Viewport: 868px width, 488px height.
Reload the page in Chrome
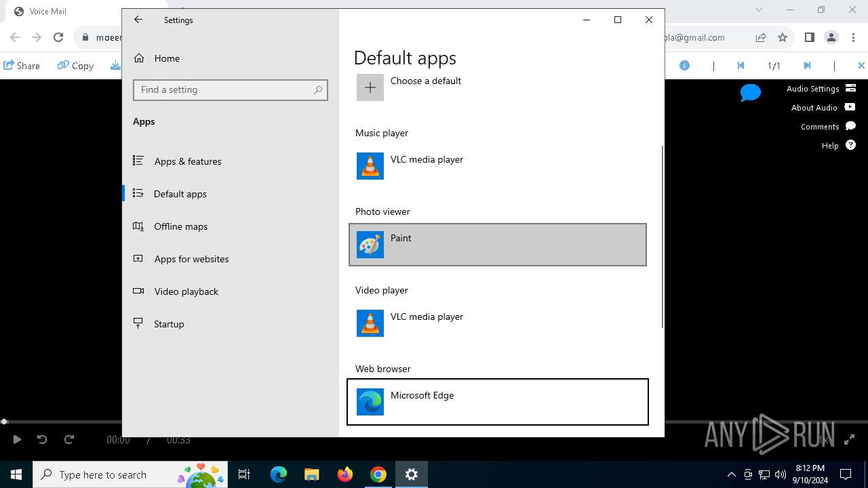click(58, 38)
